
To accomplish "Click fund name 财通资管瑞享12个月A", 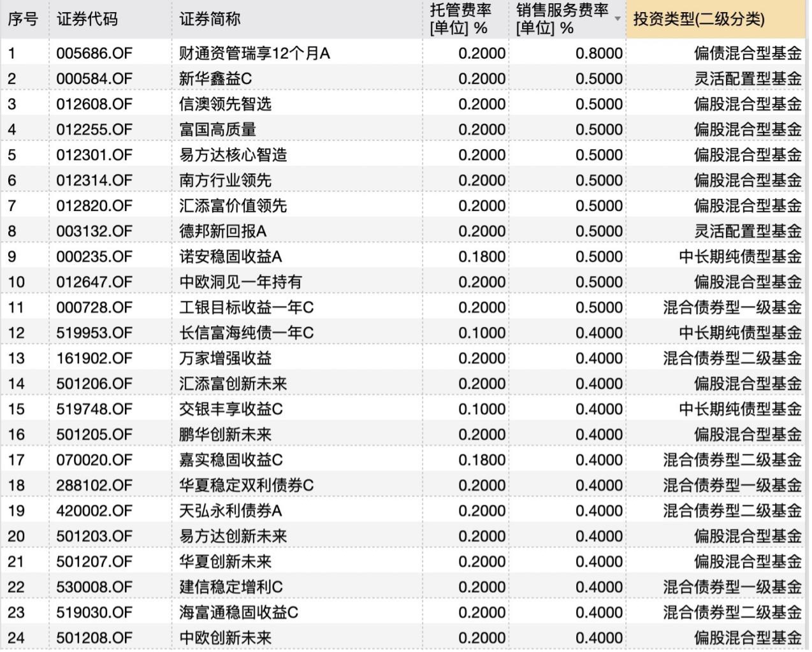I will coord(254,54).
